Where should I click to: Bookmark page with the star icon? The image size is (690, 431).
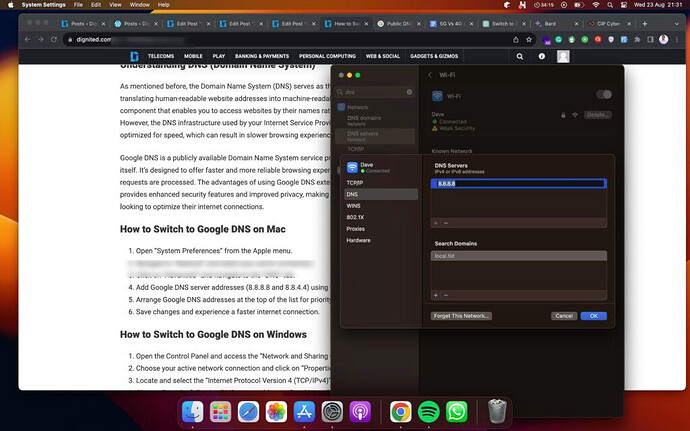pyautogui.click(x=529, y=40)
